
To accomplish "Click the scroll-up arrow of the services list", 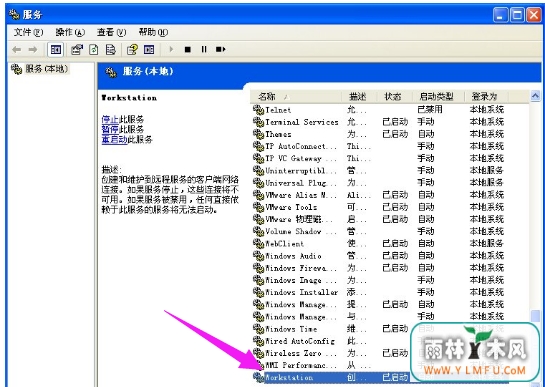I will coord(535,96).
